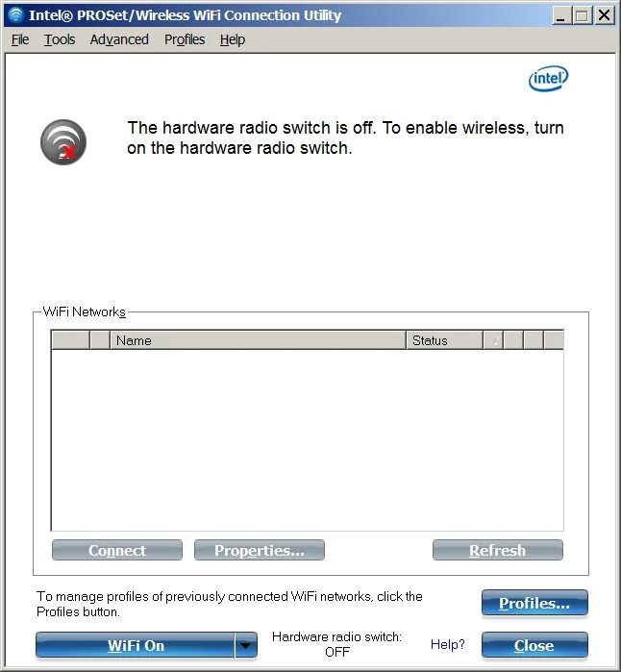This screenshot has width=621, height=672.
Task: Open network Properties... button
Action: (260, 550)
